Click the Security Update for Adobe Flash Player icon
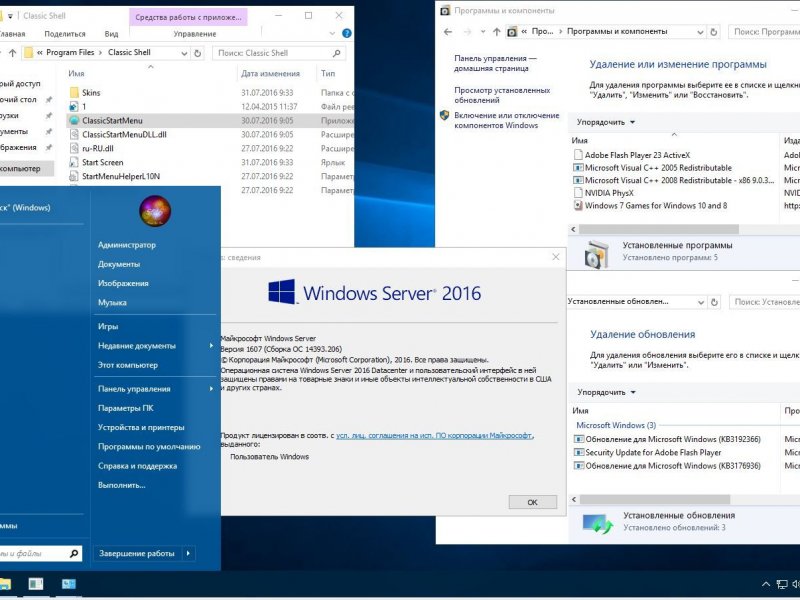The image size is (800, 600). [579, 452]
